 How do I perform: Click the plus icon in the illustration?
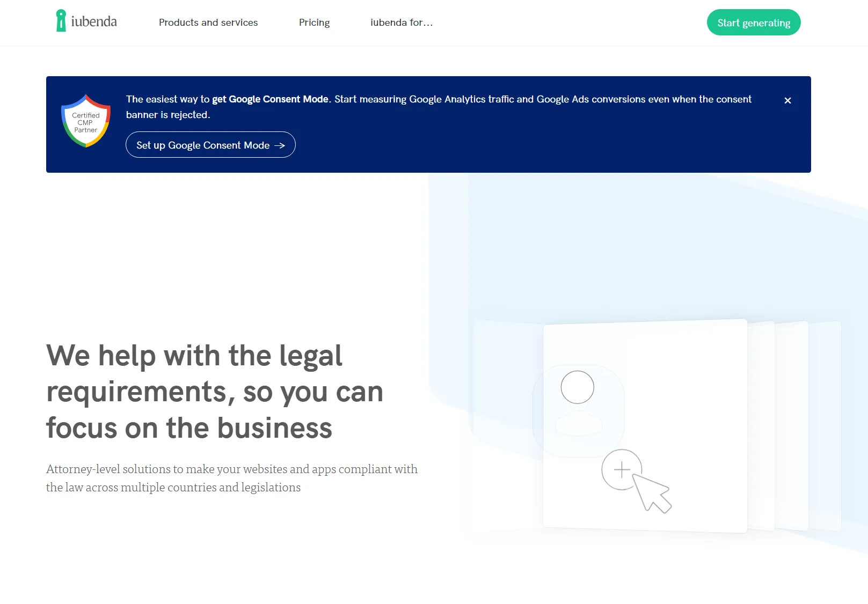pos(622,470)
